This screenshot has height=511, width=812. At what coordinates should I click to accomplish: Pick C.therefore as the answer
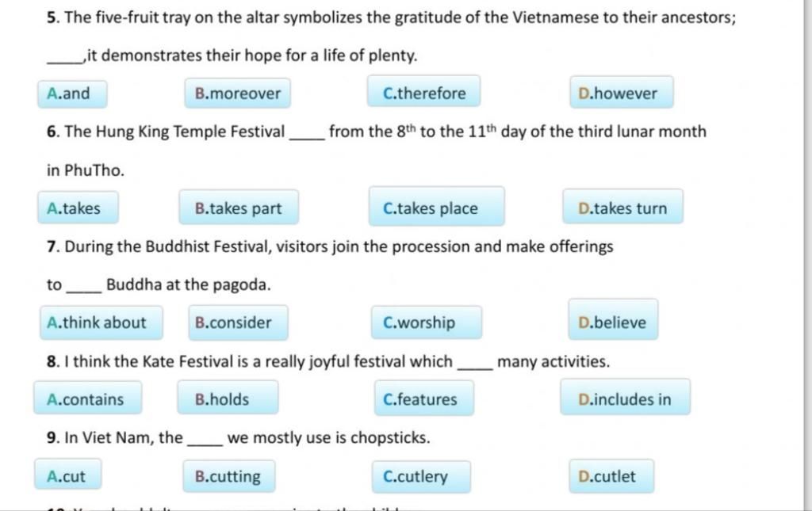(x=424, y=92)
